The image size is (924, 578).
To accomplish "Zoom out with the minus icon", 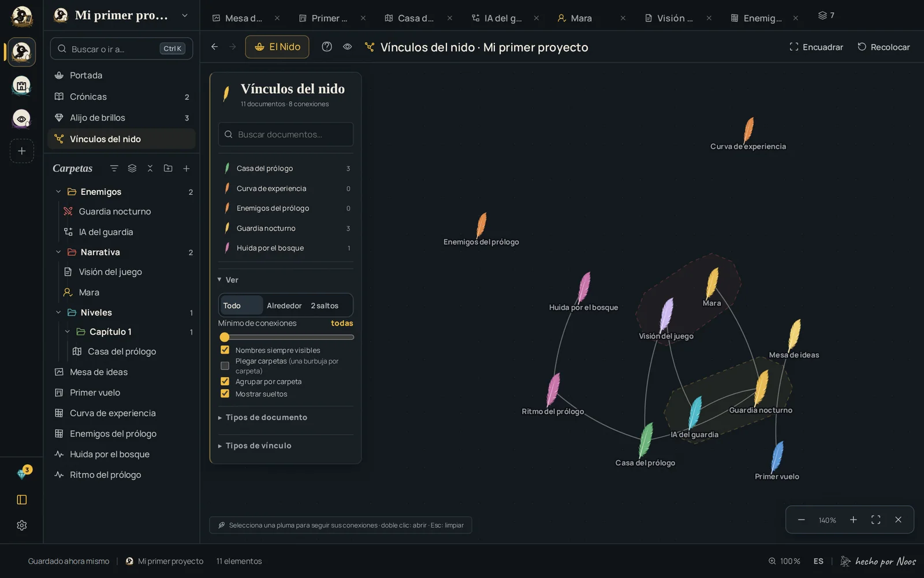I will pos(802,520).
